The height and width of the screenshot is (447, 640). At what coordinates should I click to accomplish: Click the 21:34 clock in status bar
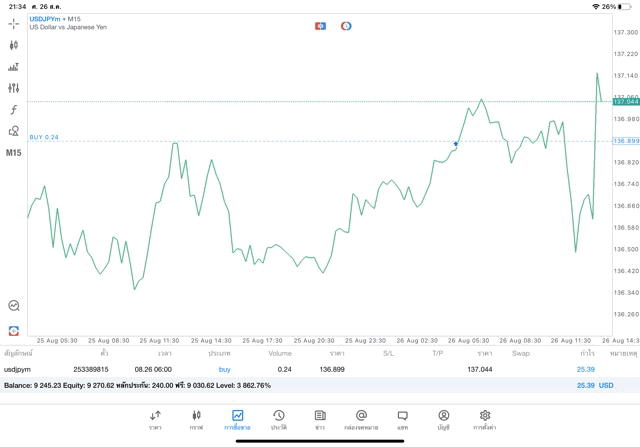tap(17, 7)
